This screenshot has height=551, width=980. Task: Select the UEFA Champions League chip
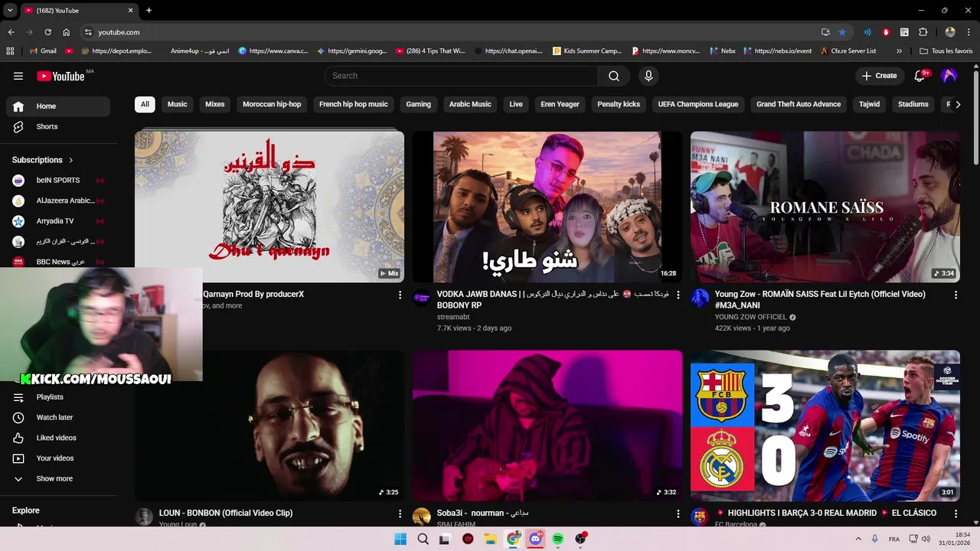(698, 104)
